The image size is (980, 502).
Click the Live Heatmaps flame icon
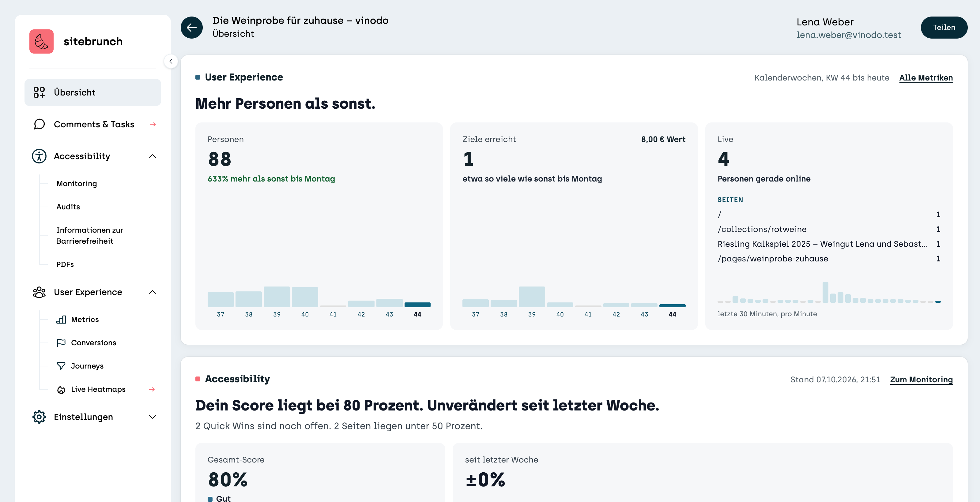(61, 389)
